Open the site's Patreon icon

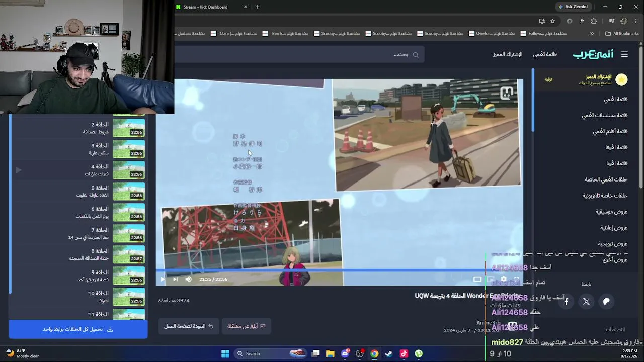pos(606,301)
